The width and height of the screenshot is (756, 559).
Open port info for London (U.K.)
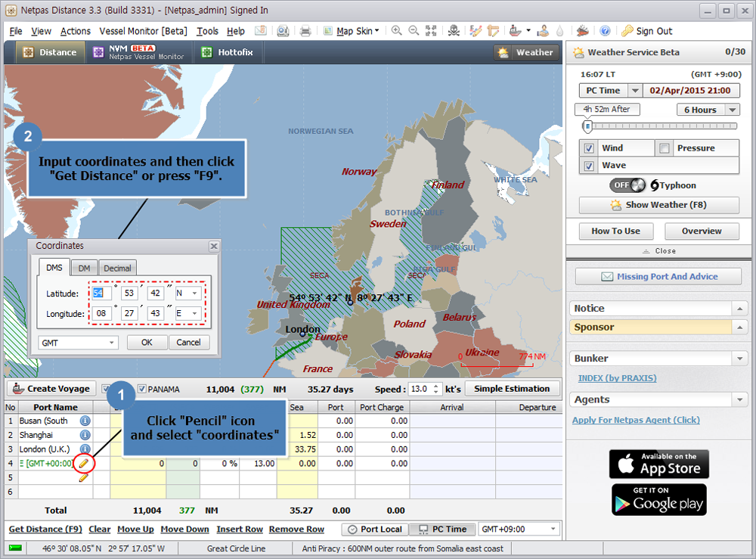point(85,449)
